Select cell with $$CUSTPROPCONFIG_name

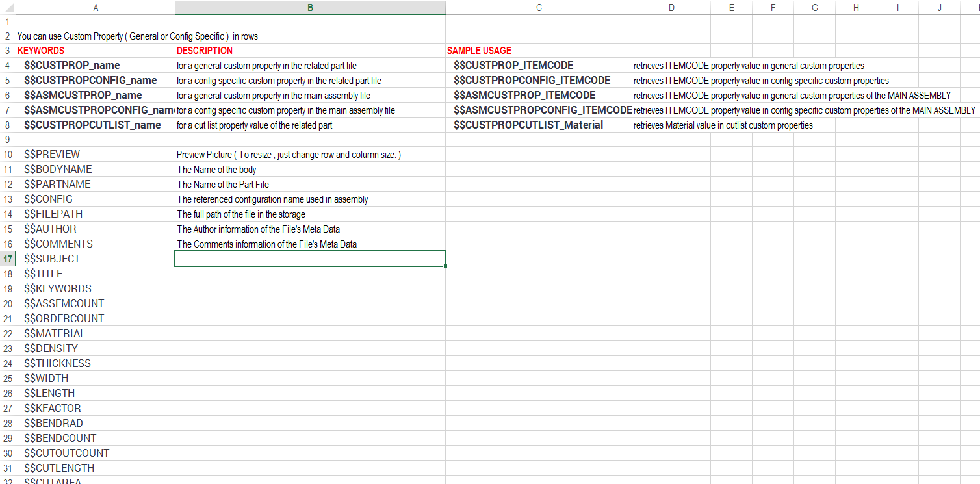click(x=96, y=80)
